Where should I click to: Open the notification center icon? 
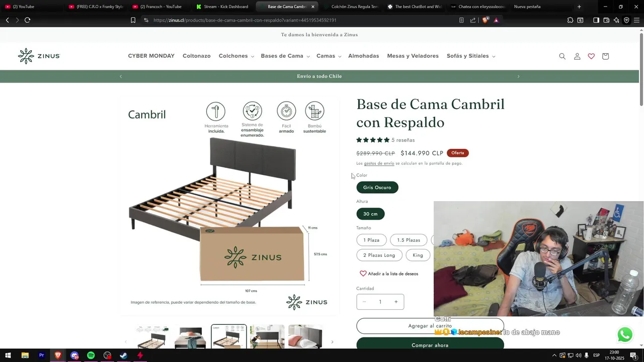pyautogui.click(x=633, y=355)
